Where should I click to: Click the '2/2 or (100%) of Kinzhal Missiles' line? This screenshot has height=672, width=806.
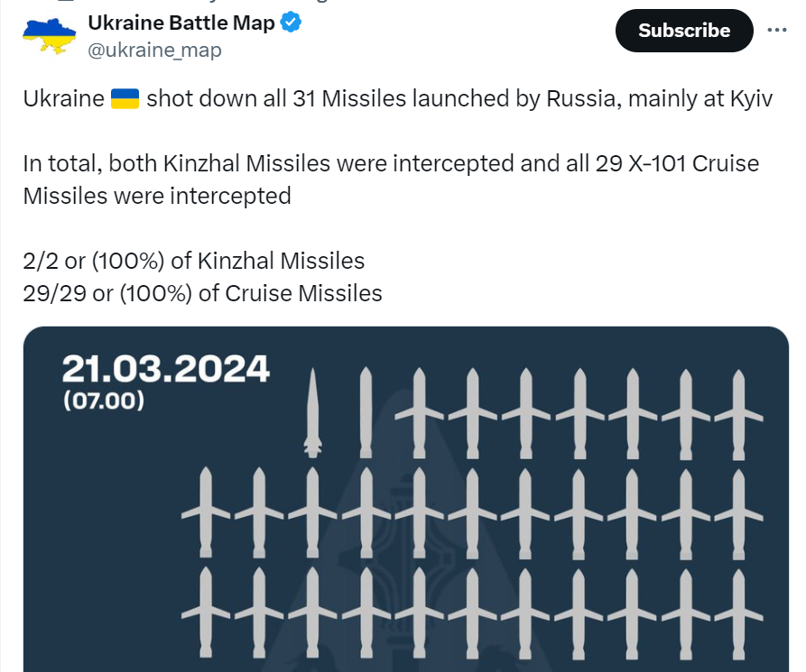click(x=194, y=261)
